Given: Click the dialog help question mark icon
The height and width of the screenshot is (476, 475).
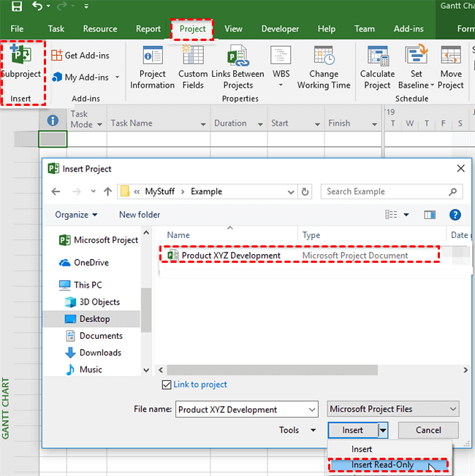Looking at the screenshot, I should click(x=455, y=215).
